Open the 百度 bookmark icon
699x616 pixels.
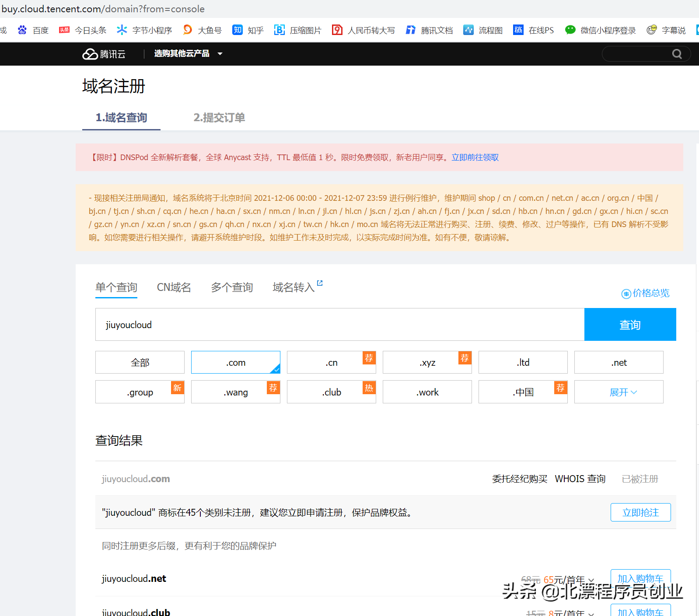point(22,30)
